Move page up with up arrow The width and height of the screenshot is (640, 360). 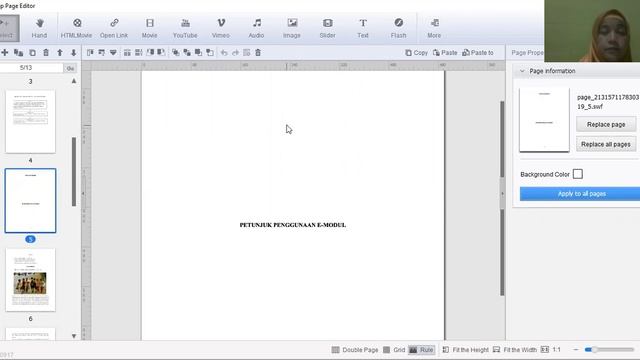(x=60, y=53)
